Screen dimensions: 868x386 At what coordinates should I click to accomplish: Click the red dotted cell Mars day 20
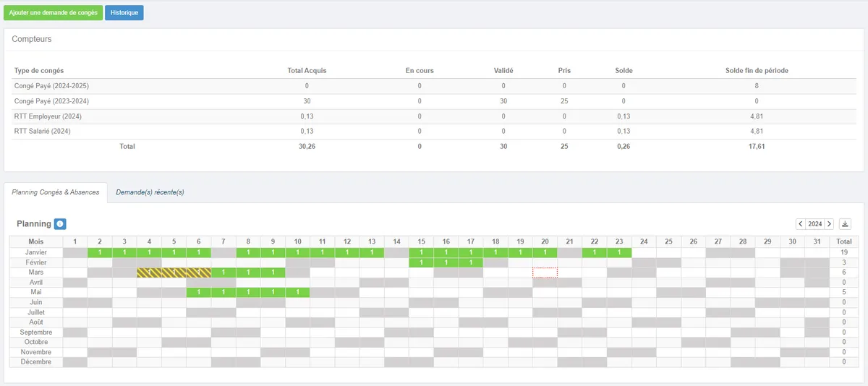pyautogui.click(x=545, y=273)
